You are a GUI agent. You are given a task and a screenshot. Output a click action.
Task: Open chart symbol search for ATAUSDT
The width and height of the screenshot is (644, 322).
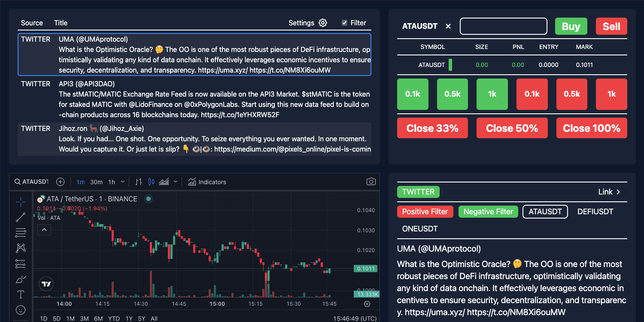coord(31,182)
